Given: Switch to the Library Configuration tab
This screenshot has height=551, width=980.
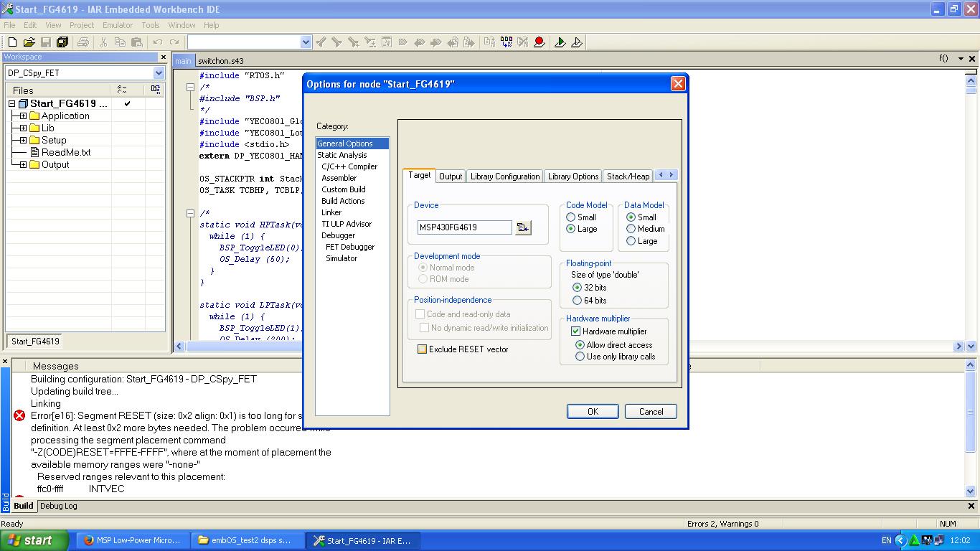Looking at the screenshot, I should [504, 176].
